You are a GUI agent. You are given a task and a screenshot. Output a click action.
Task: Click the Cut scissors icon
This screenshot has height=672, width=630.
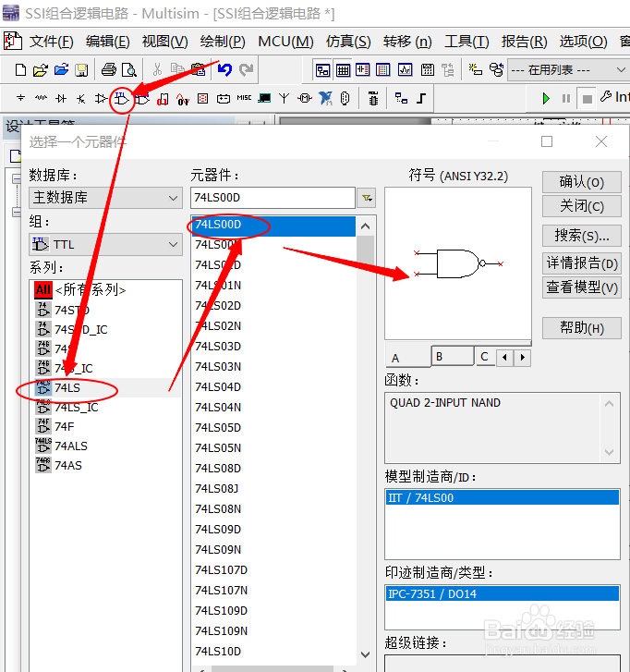pos(157,69)
